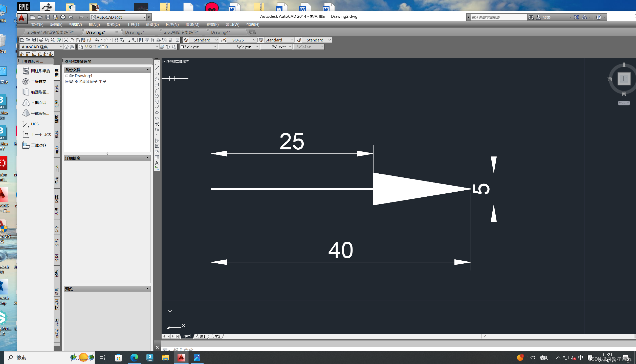The width and height of the screenshot is (636, 364).
Task: Expand the Drawing4 backup file node
Action: [67, 76]
